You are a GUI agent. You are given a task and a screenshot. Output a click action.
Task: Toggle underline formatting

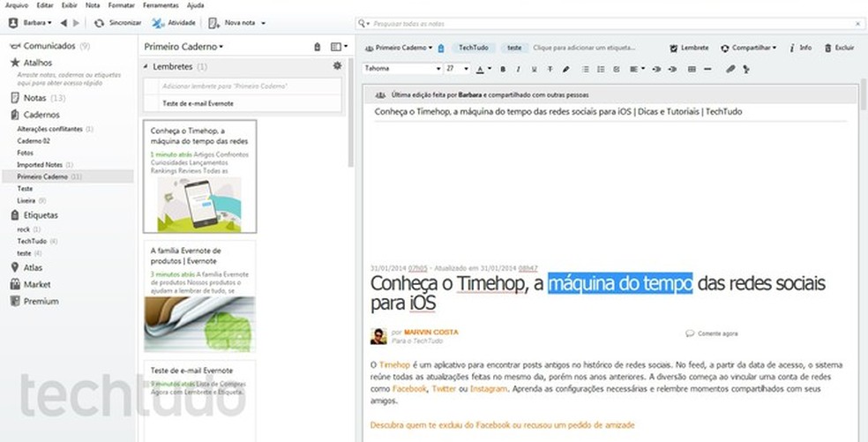click(535, 69)
